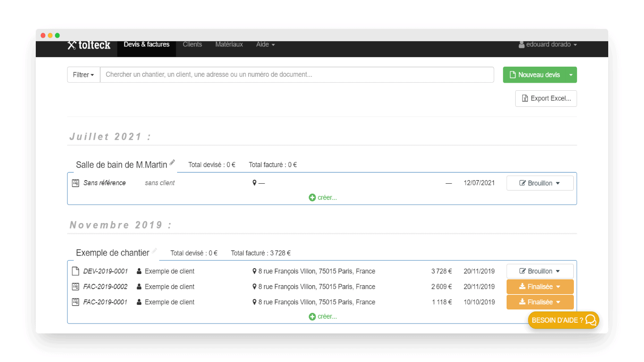
Task: Click the Nouveau devis button
Action: (534, 75)
